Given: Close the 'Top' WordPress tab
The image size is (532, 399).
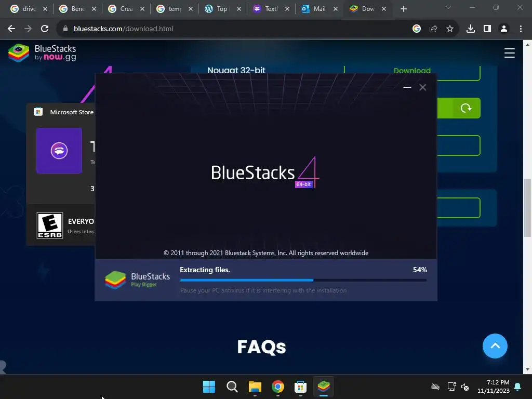Looking at the screenshot, I should (239, 9).
